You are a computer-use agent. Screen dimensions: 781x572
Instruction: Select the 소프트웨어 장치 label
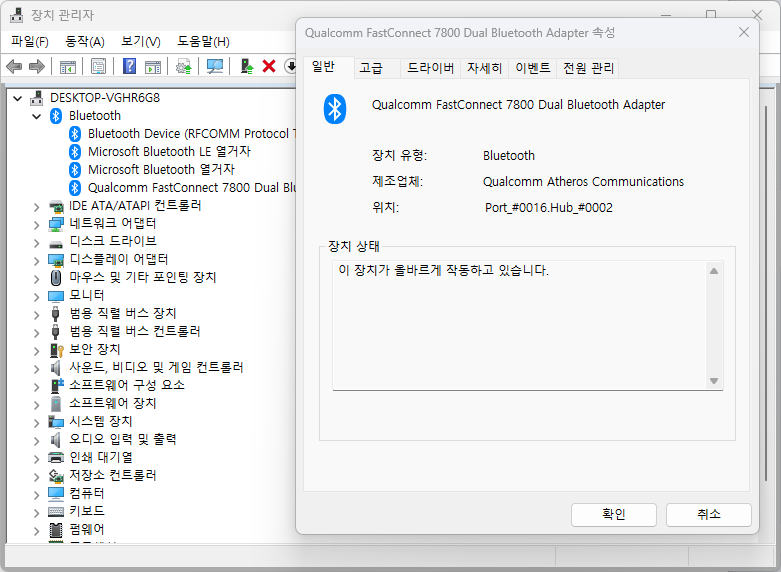pos(113,403)
